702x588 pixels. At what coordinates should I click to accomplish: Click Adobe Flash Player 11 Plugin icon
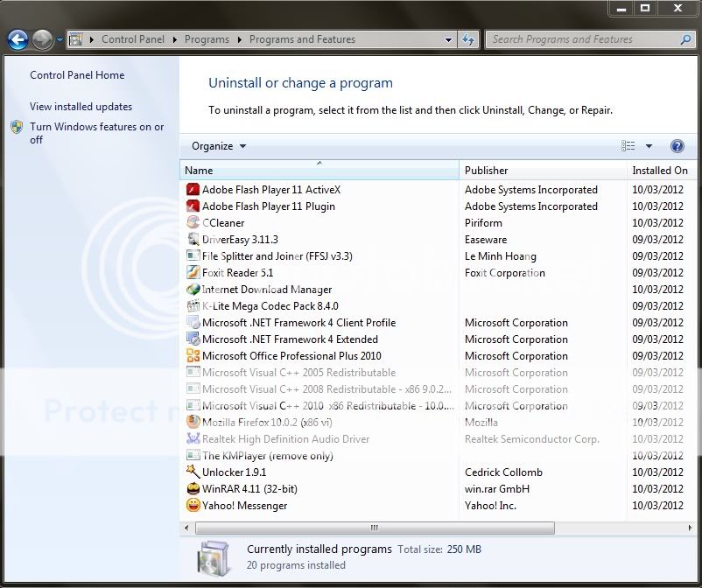tap(193, 206)
